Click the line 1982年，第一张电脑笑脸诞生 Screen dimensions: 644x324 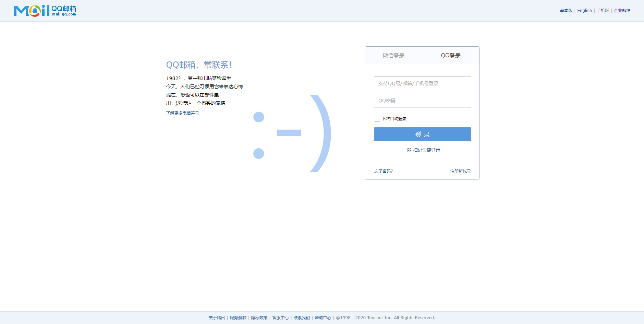(199, 79)
